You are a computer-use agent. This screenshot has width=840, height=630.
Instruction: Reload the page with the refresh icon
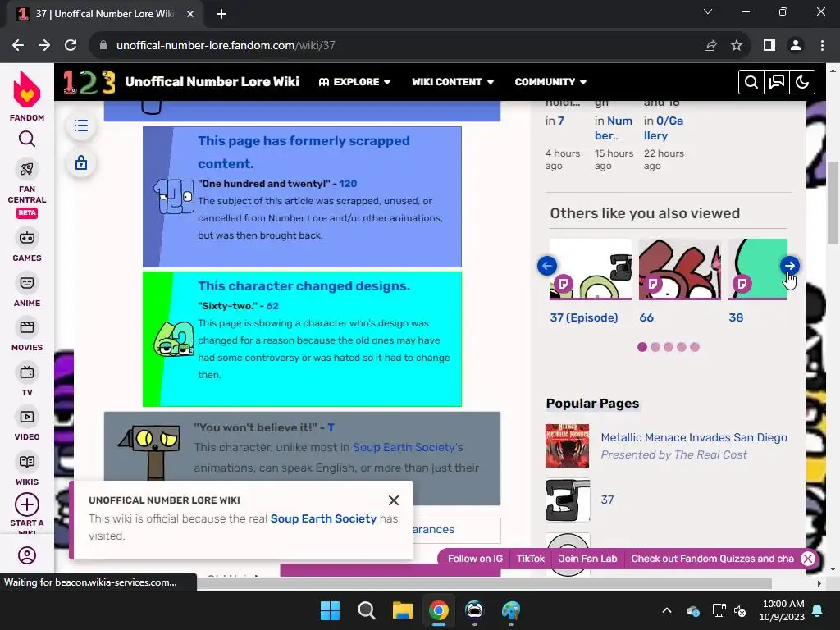point(71,46)
